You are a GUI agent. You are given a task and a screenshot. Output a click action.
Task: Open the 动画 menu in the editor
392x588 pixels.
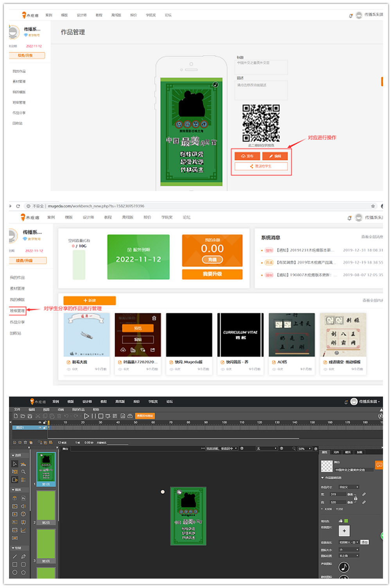click(61, 409)
